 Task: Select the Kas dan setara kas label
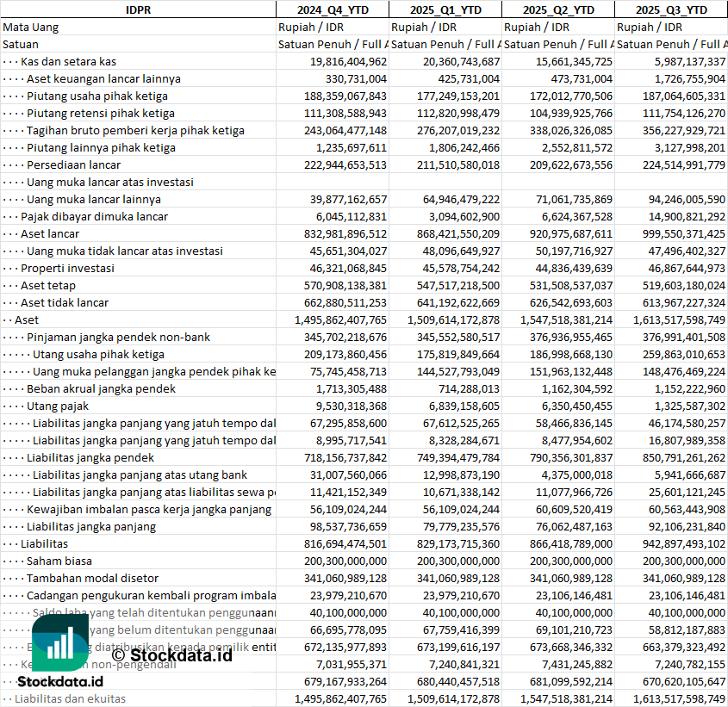coord(68,62)
